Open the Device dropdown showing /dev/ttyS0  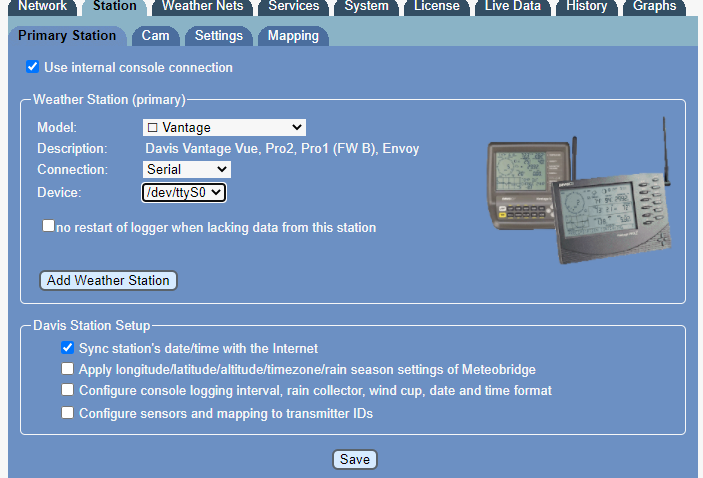[184, 192]
